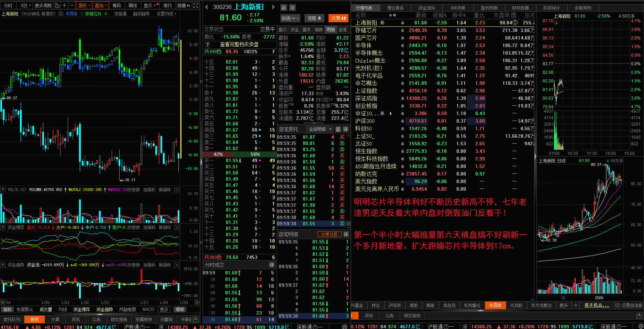
Task: Click the lock icon in chart toolbar
Action: [57, 5]
